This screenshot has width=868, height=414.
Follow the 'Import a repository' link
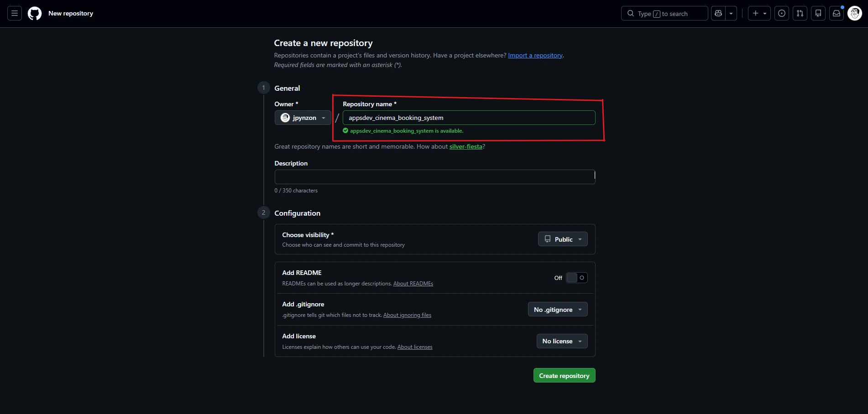coord(535,55)
